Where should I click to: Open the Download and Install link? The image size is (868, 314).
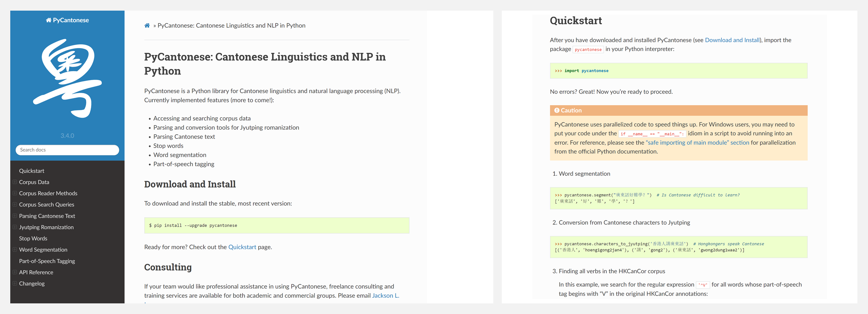(732, 40)
